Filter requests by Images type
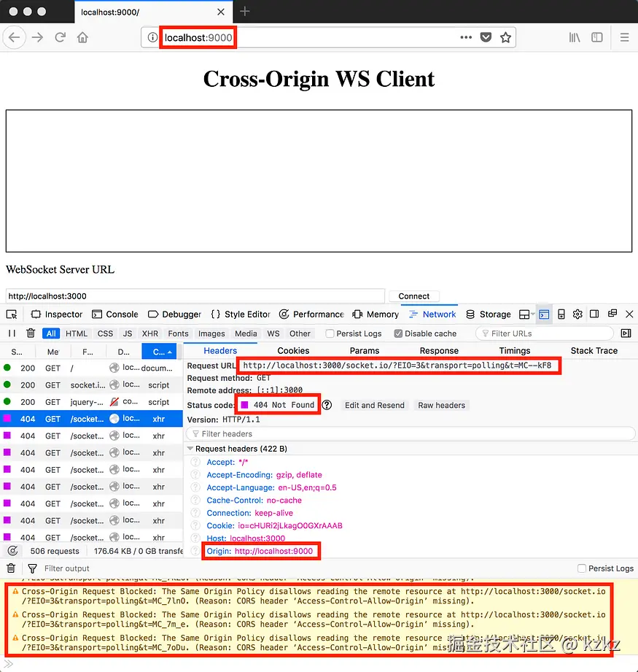 pos(211,333)
